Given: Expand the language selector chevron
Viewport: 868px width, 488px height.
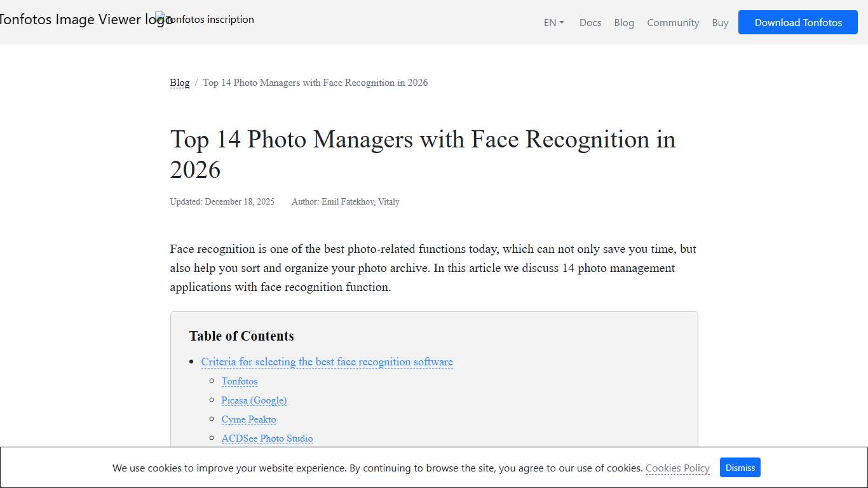Looking at the screenshot, I should (563, 22).
